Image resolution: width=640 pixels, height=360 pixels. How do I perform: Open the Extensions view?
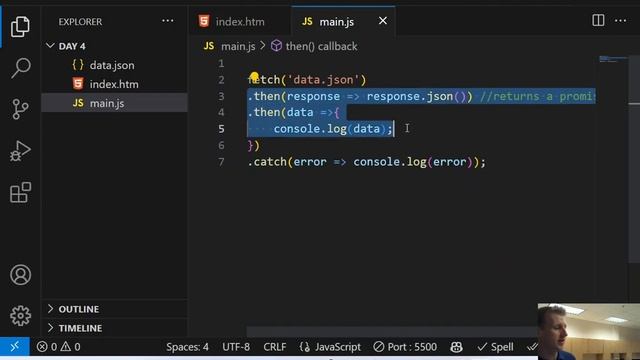(20, 192)
